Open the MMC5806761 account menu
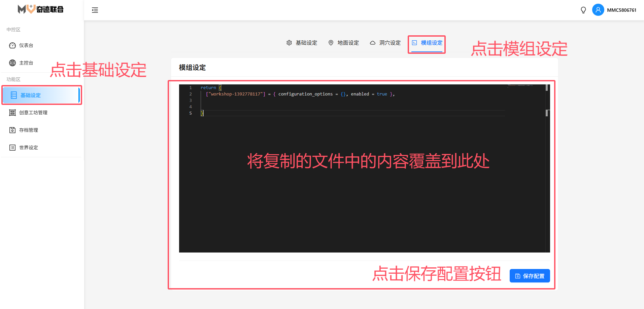This screenshot has width=644, height=309. [x=621, y=10]
